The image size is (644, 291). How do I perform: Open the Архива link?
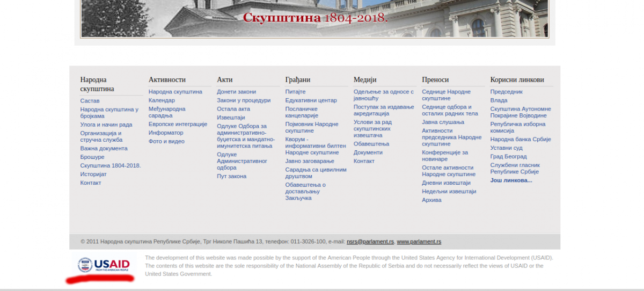click(431, 200)
